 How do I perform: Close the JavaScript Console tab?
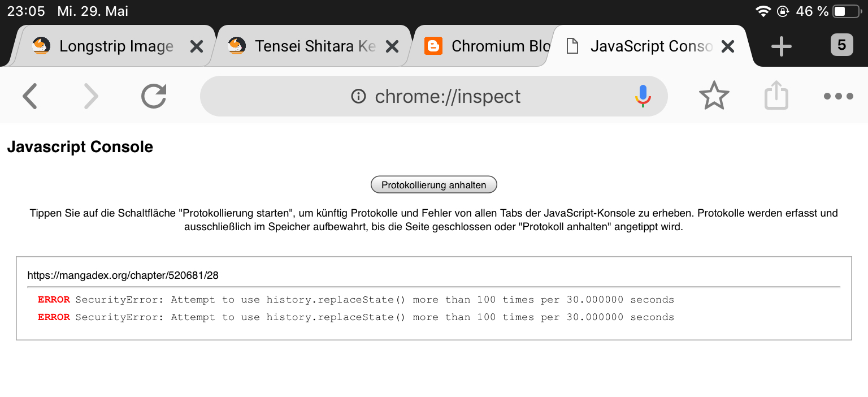coord(728,46)
